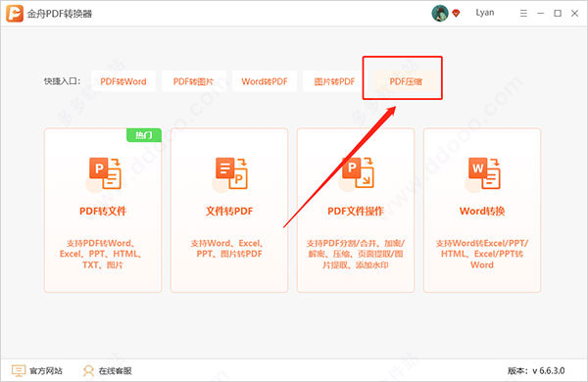Click the red VIP diamond badge

[456, 14]
